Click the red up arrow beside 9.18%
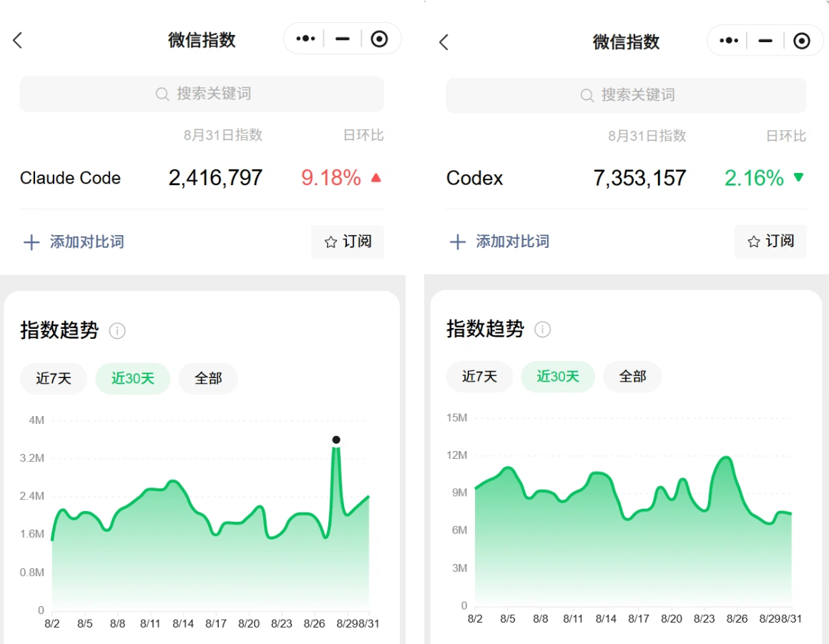The width and height of the screenshot is (829, 644). click(x=376, y=177)
